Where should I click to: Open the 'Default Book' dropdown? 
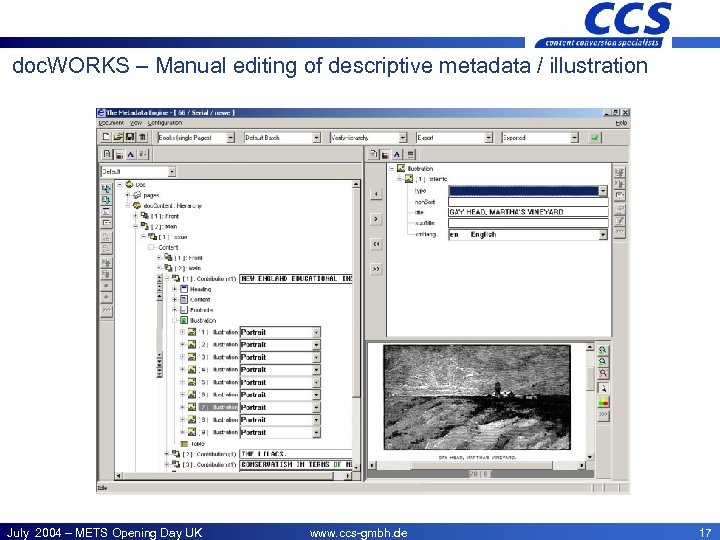pos(316,137)
